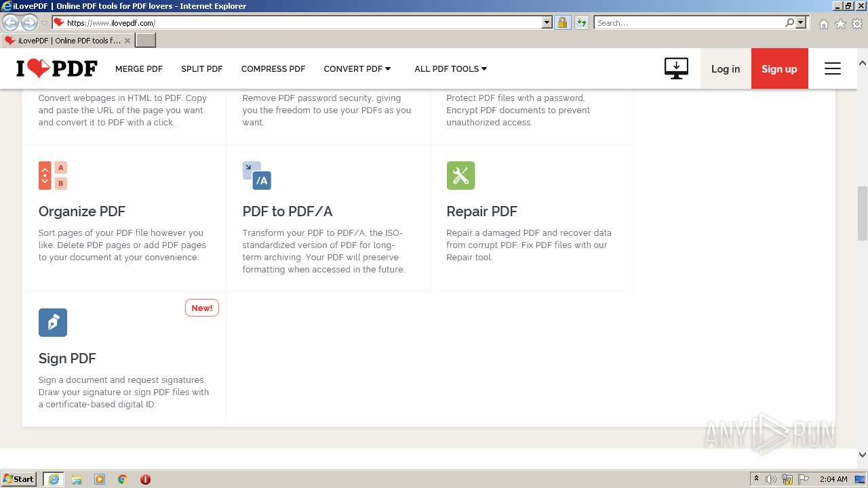Click Show desktop button
This screenshot has width=868, height=488.
pos(861,479)
